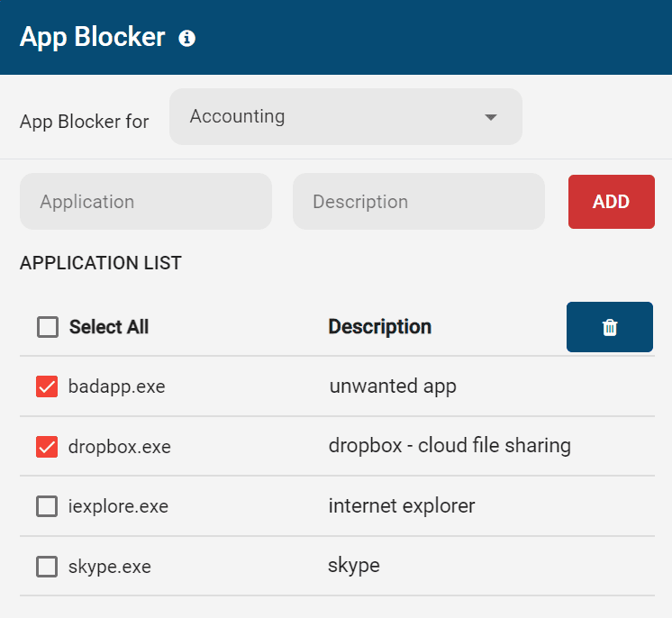The width and height of the screenshot is (672, 618).
Task: Focus the Description input field
Action: [418, 202]
